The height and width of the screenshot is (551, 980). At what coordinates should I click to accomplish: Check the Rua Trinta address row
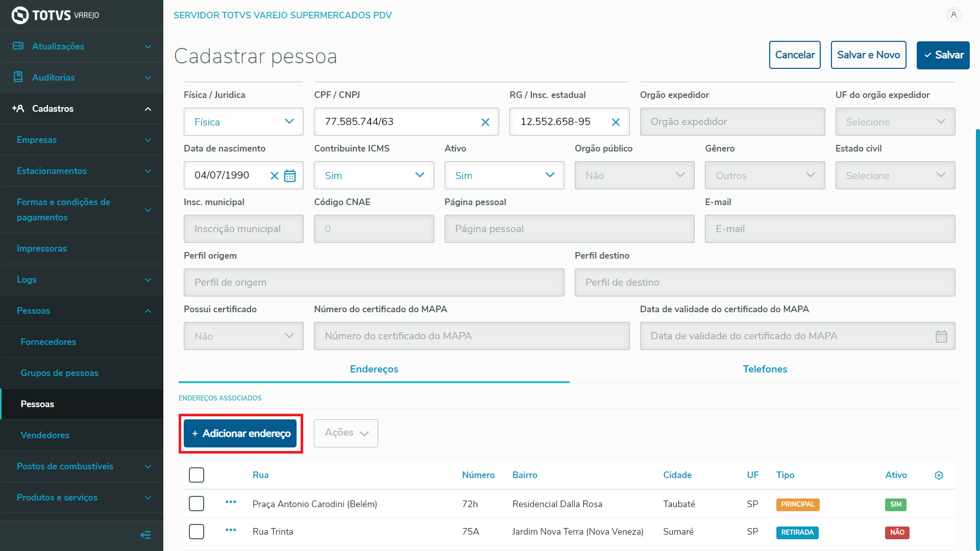click(x=197, y=532)
